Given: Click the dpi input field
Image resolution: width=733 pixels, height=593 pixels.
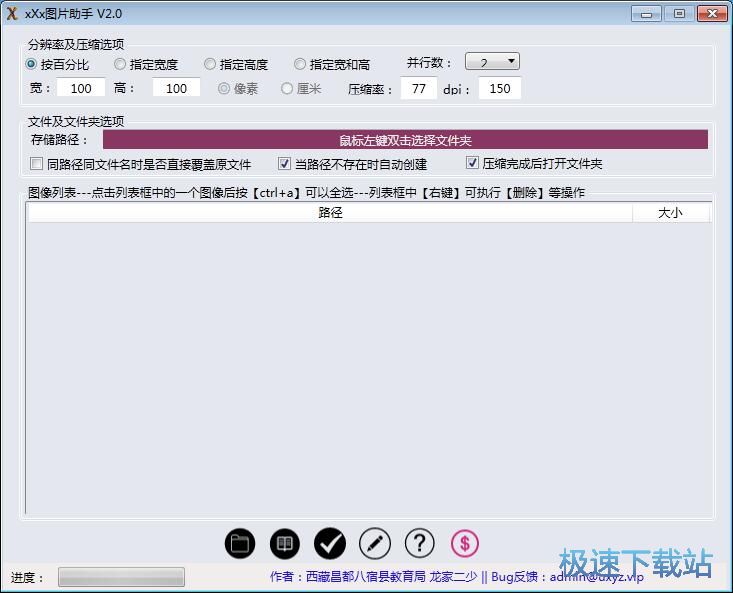Looking at the screenshot, I should pos(499,88).
